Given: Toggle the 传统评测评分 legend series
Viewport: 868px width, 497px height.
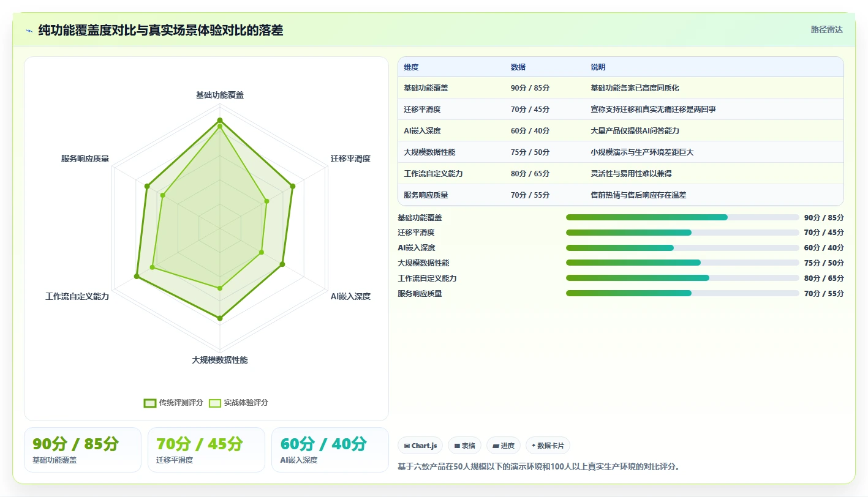Looking at the screenshot, I should point(173,403).
